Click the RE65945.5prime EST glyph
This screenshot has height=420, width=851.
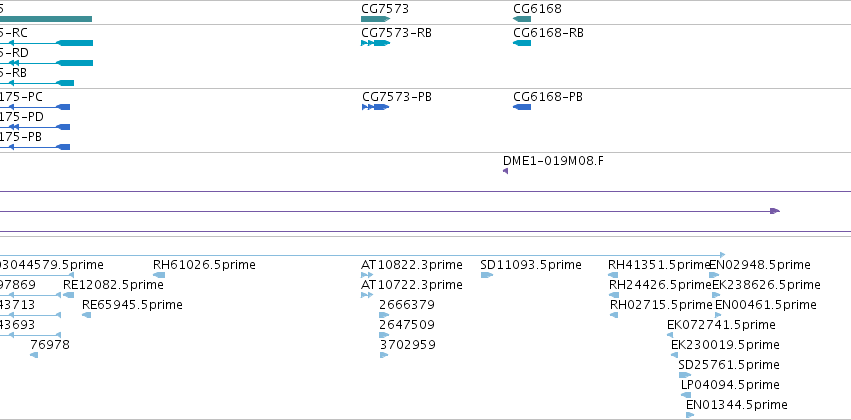(86, 315)
